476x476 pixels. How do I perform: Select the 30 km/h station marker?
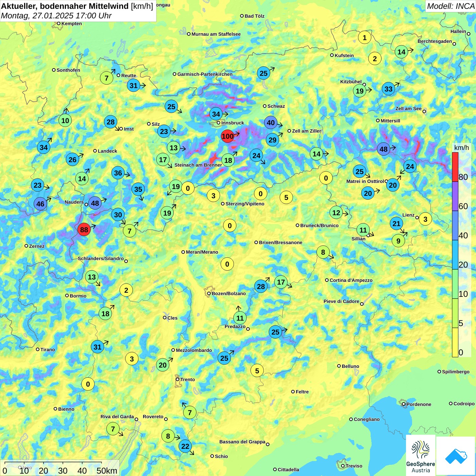coord(118,215)
